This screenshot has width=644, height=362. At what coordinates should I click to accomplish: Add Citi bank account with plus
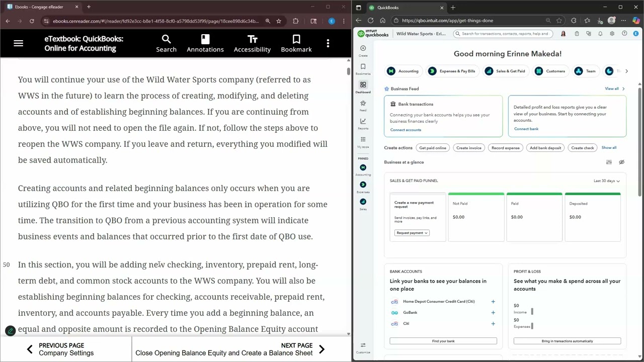coord(493,324)
